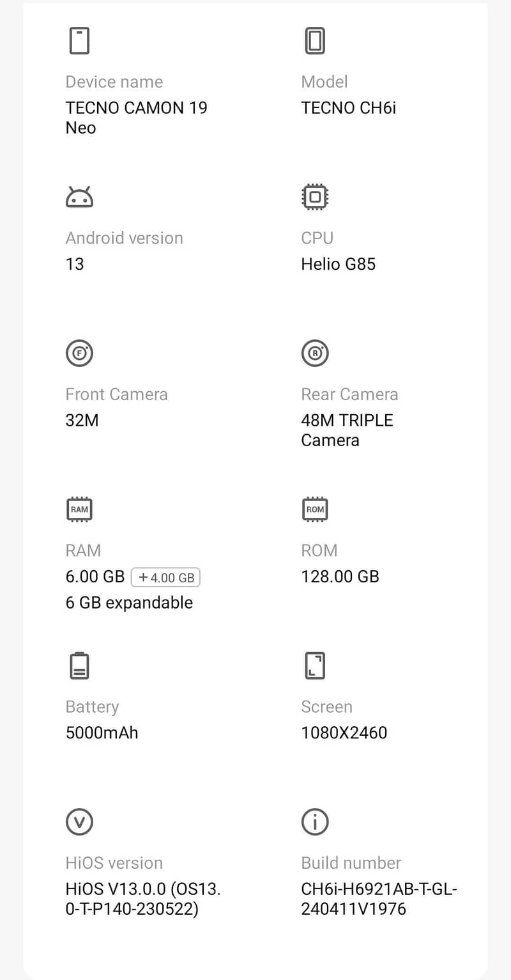Tap the +4.00 GB RAM badge
The height and width of the screenshot is (980, 511).
point(165,577)
